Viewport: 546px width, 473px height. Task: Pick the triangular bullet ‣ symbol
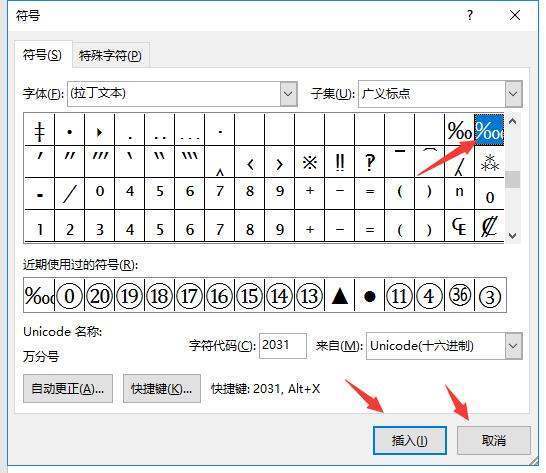[x=100, y=130]
